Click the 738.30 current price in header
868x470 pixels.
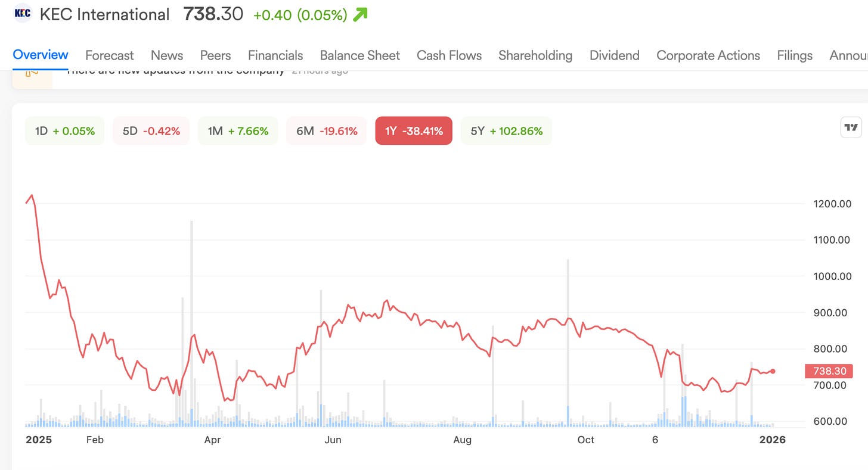click(x=213, y=14)
